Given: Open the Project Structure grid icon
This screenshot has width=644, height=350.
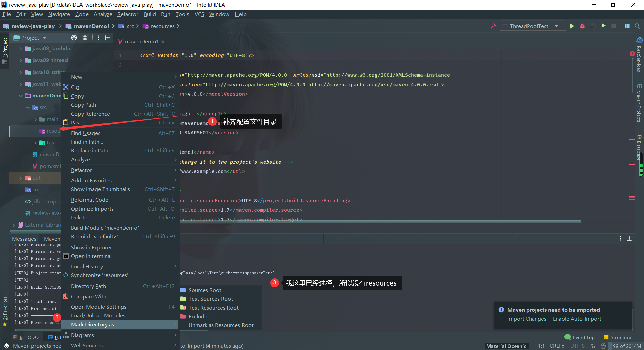Looking at the screenshot, I should click(627, 26).
